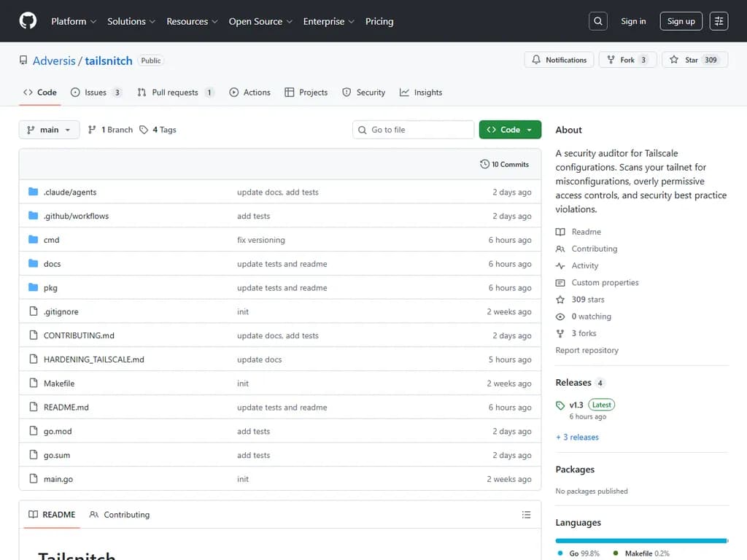747x560 pixels.
Task: Click the Sign up button
Action: (681, 21)
